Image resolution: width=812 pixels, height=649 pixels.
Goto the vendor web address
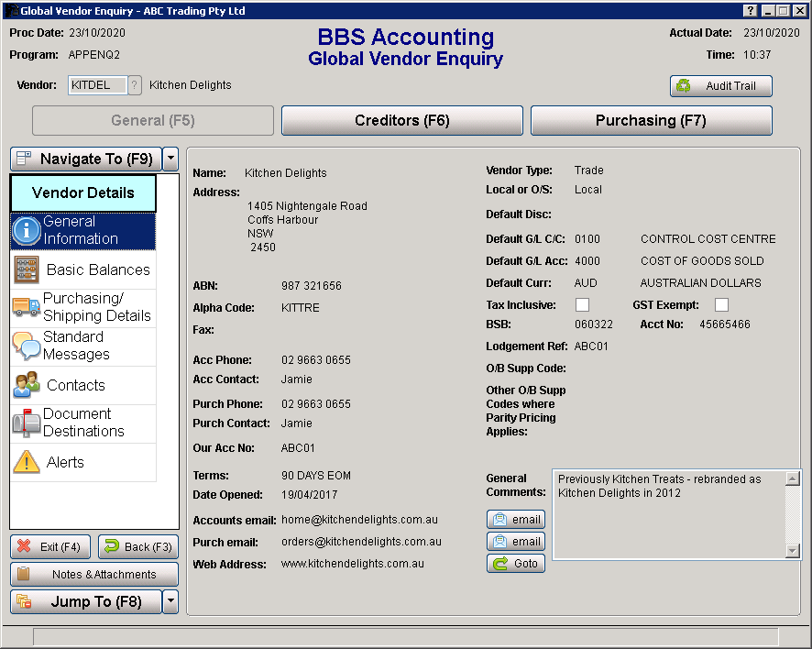click(515, 563)
